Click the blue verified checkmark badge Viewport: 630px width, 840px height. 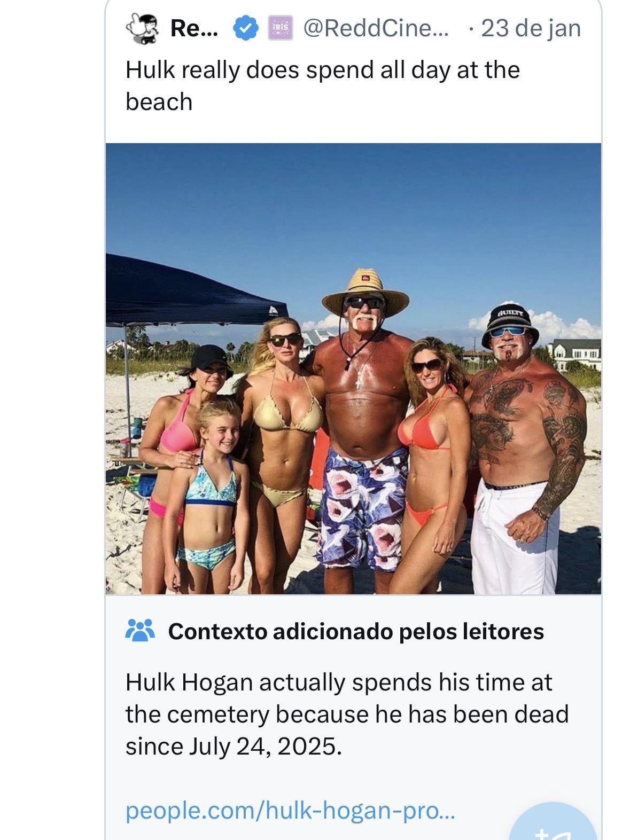tap(245, 28)
